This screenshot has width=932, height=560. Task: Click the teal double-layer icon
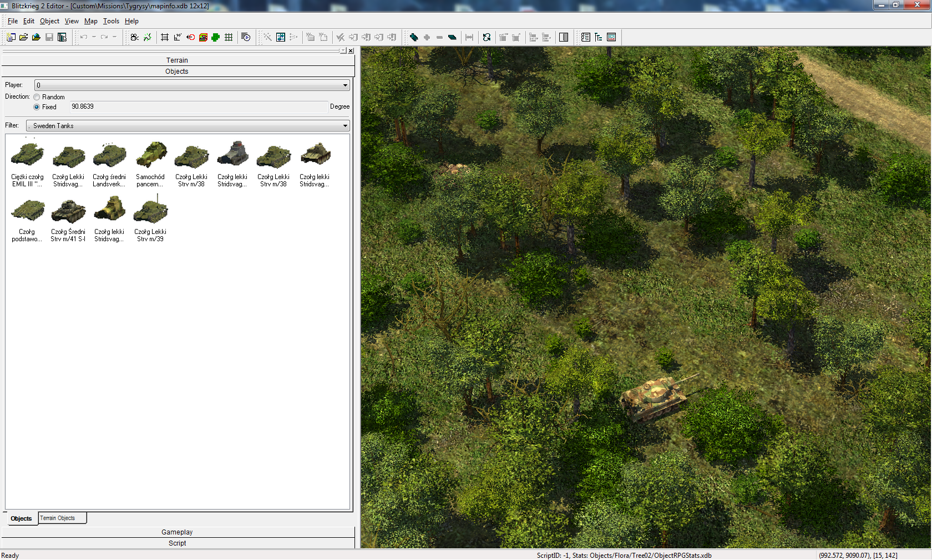pyautogui.click(x=452, y=37)
